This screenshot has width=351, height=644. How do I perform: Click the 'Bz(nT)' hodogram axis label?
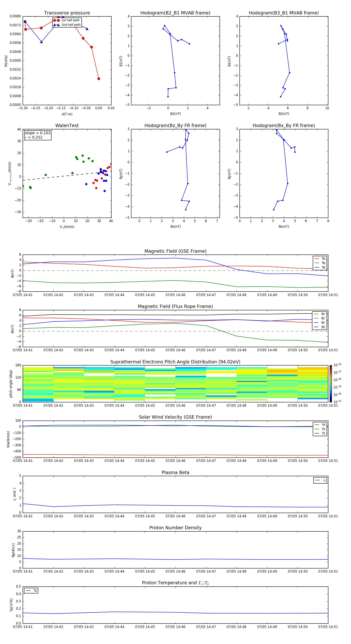click(175, 227)
